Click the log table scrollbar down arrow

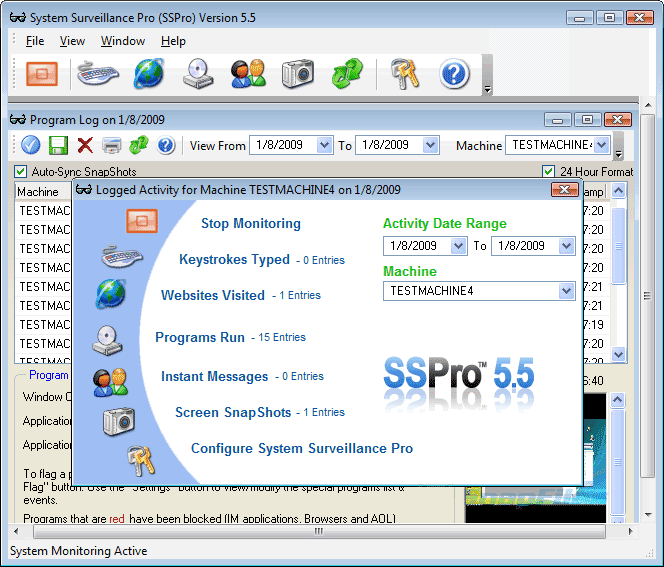point(618,354)
